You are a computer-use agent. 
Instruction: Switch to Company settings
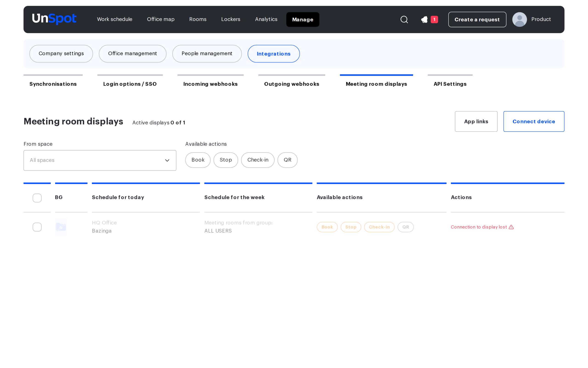[61, 54]
